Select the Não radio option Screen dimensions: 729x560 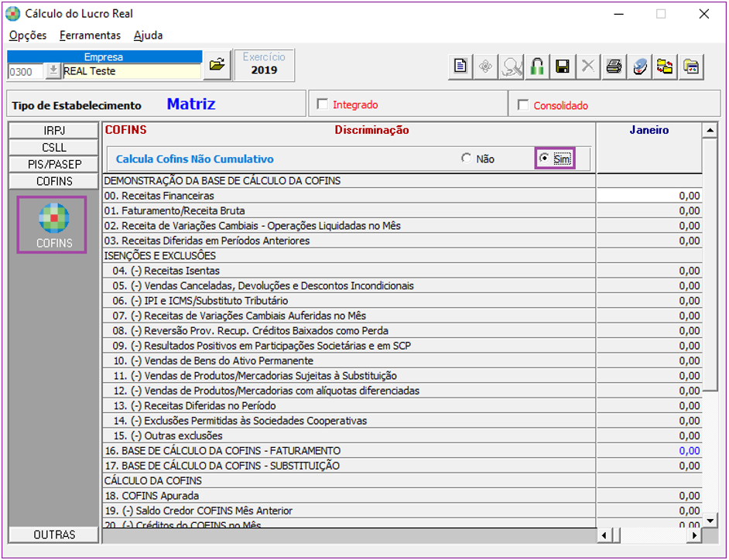[x=466, y=159]
